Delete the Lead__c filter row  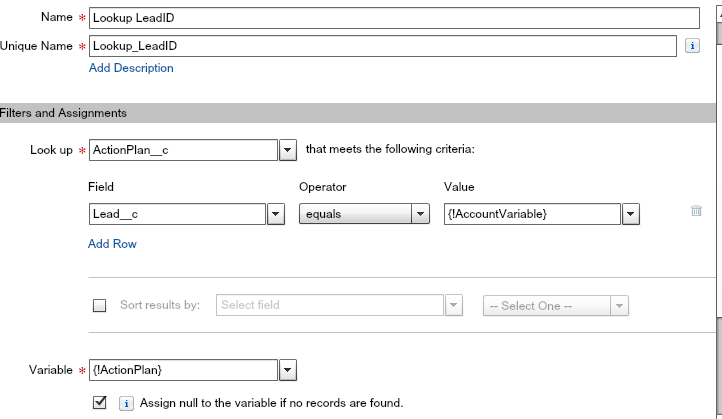click(x=696, y=211)
